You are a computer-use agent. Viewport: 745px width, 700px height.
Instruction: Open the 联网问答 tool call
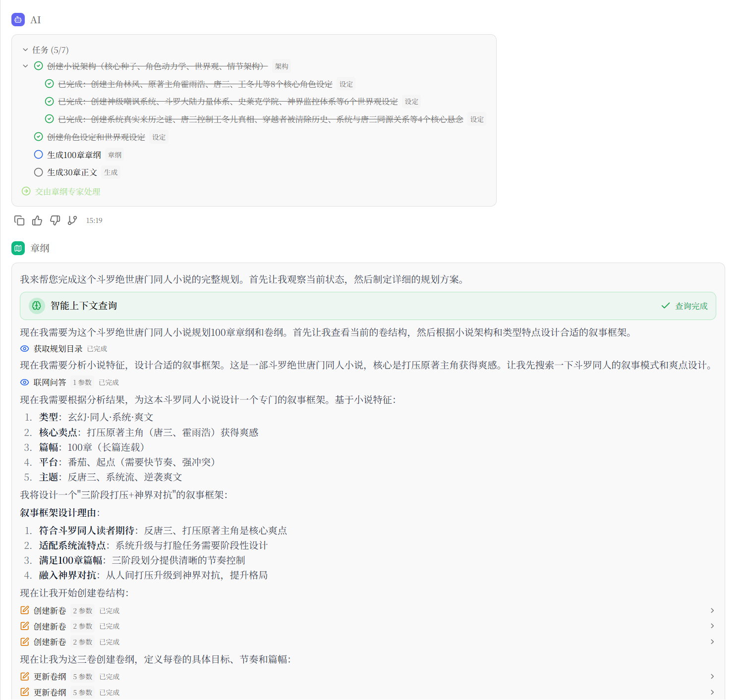tap(50, 382)
